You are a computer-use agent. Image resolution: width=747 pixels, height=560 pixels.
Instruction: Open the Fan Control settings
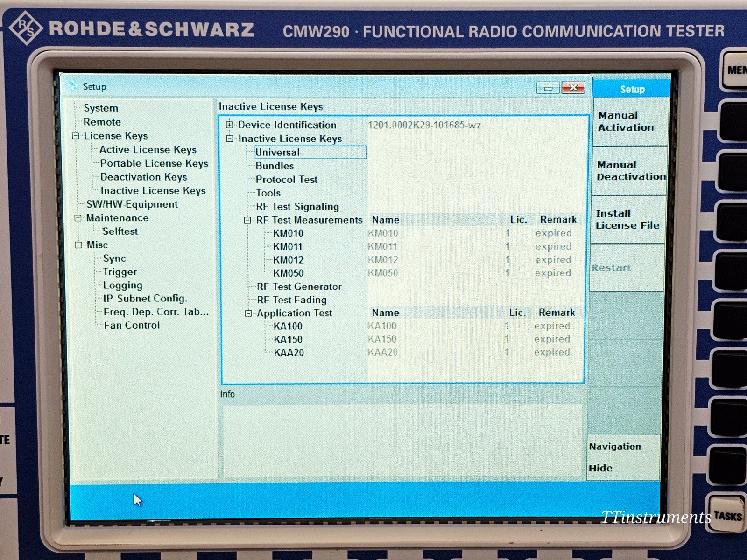(131, 325)
